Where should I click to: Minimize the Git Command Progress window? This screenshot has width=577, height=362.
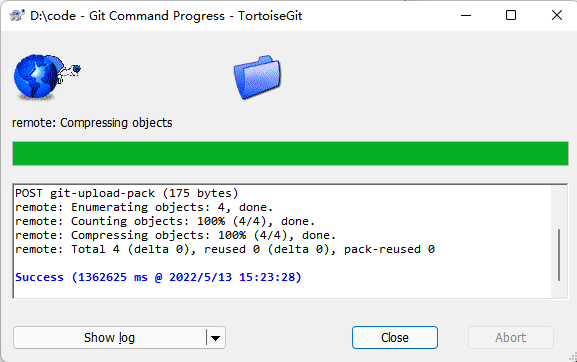(466, 15)
